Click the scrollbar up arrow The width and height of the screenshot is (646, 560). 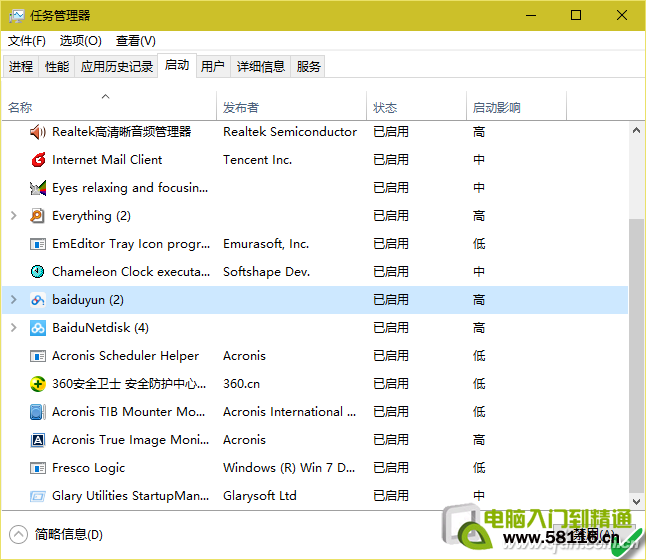[636, 131]
